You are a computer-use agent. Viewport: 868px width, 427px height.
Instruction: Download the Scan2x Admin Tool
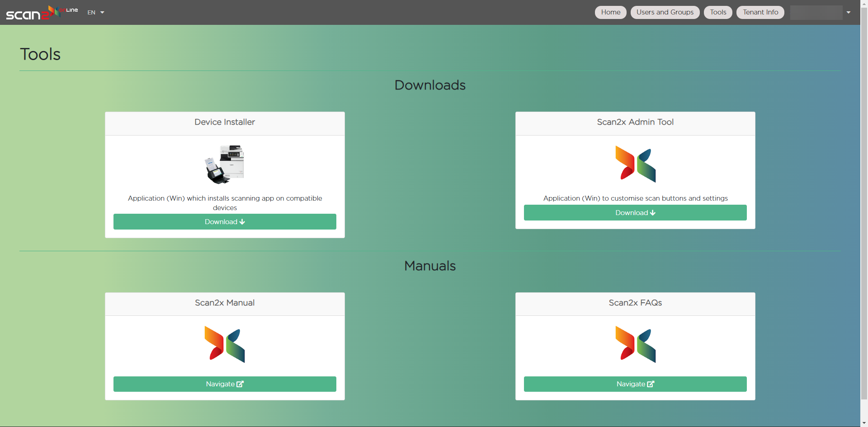click(635, 213)
